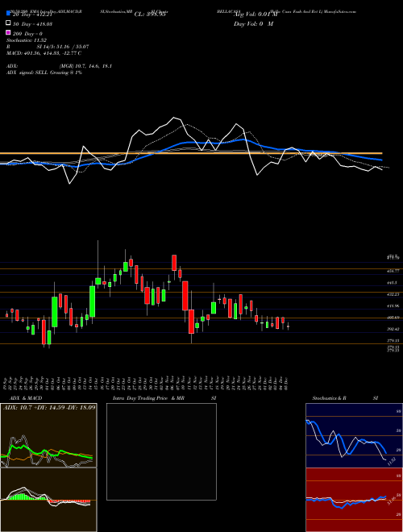
Task: Click the last candlestick on the chart
Action: [x=288, y=326]
